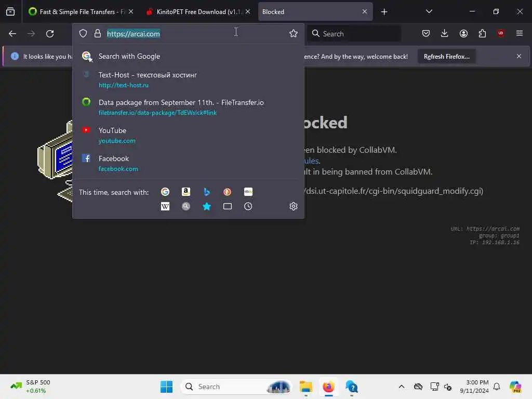
Task: Select Search with Google suggestion
Action: [188, 56]
